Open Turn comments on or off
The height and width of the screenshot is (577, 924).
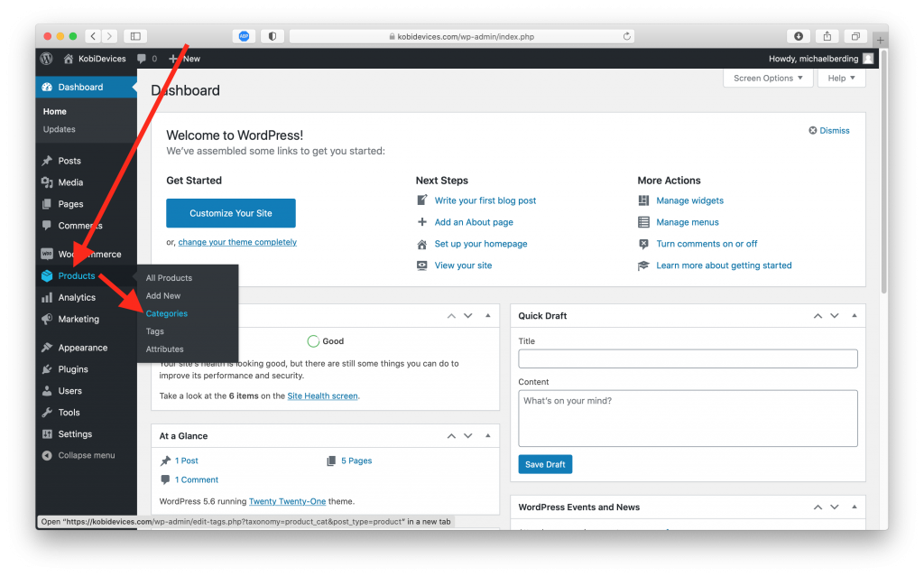[707, 244]
